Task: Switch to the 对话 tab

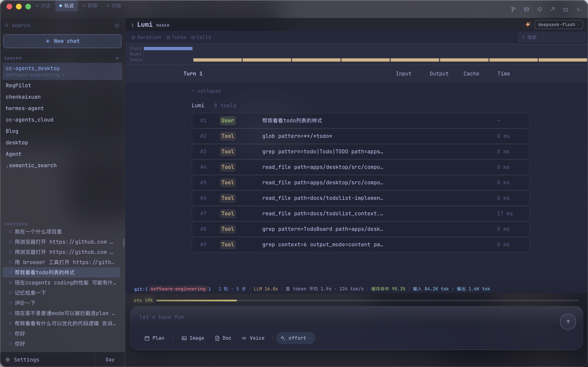Action: [43, 6]
